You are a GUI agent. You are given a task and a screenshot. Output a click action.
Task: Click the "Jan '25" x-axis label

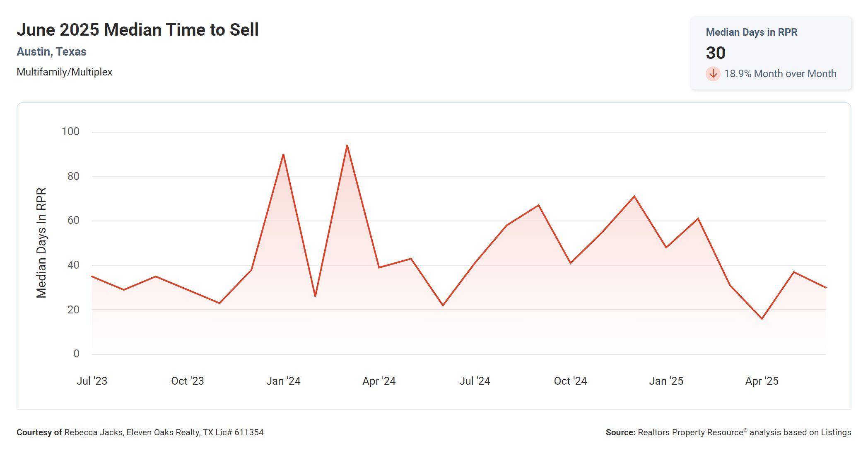point(666,381)
